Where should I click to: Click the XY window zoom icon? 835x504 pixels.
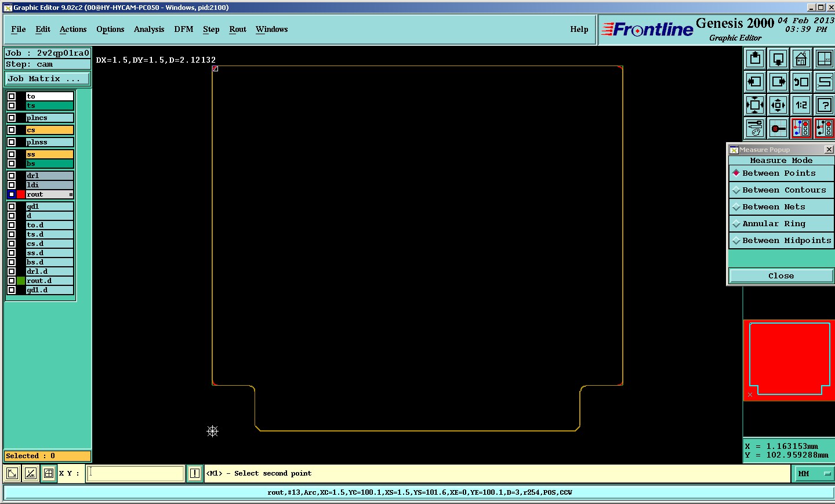click(x=824, y=59)
